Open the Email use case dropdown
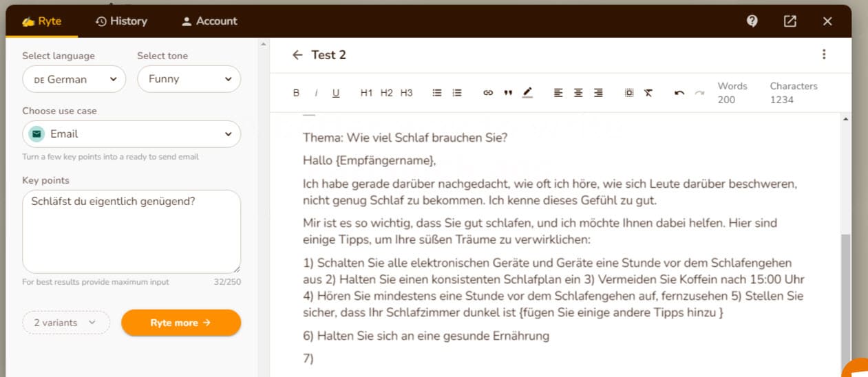The width and height of the screenshot is (868, 377). 131,134
